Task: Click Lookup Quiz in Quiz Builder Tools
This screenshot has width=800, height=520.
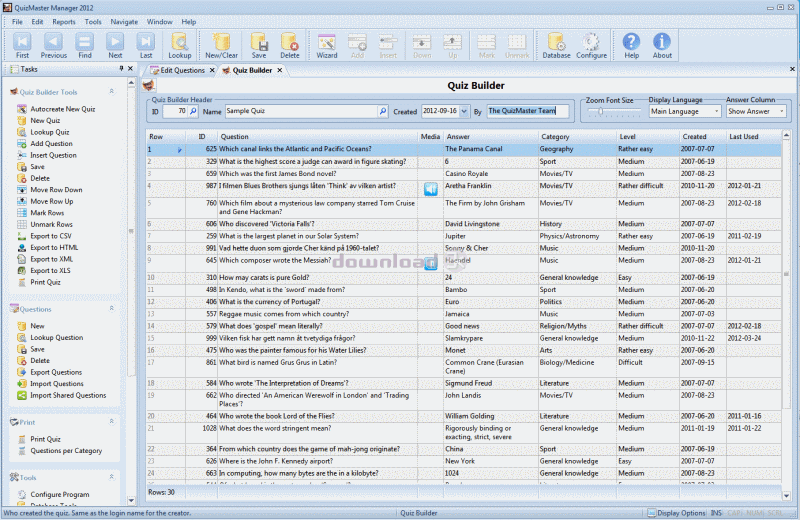Action: point(49,132)
